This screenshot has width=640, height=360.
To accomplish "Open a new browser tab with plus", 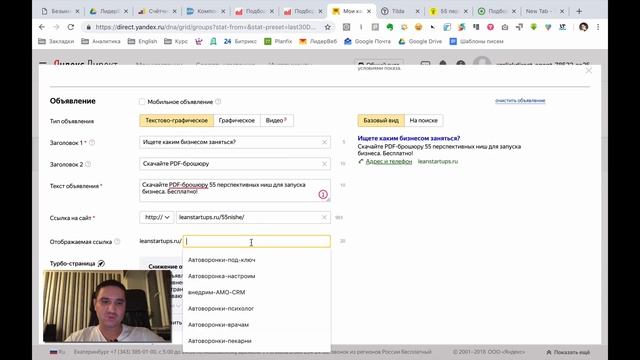I will 579,11.
